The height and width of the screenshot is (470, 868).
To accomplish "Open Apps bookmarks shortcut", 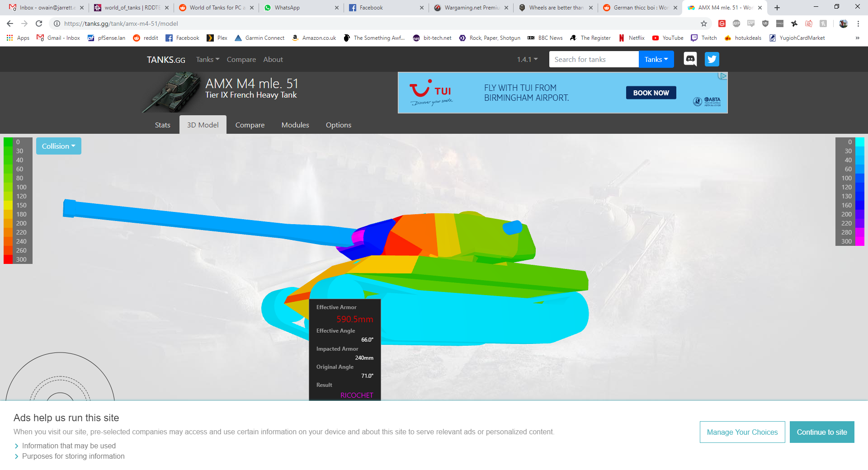I will [18, 38].
